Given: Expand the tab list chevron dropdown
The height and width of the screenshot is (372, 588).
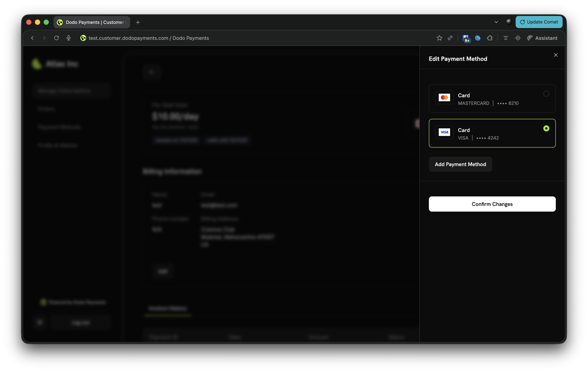Looking at the screenshot, I should pos(496,22).
